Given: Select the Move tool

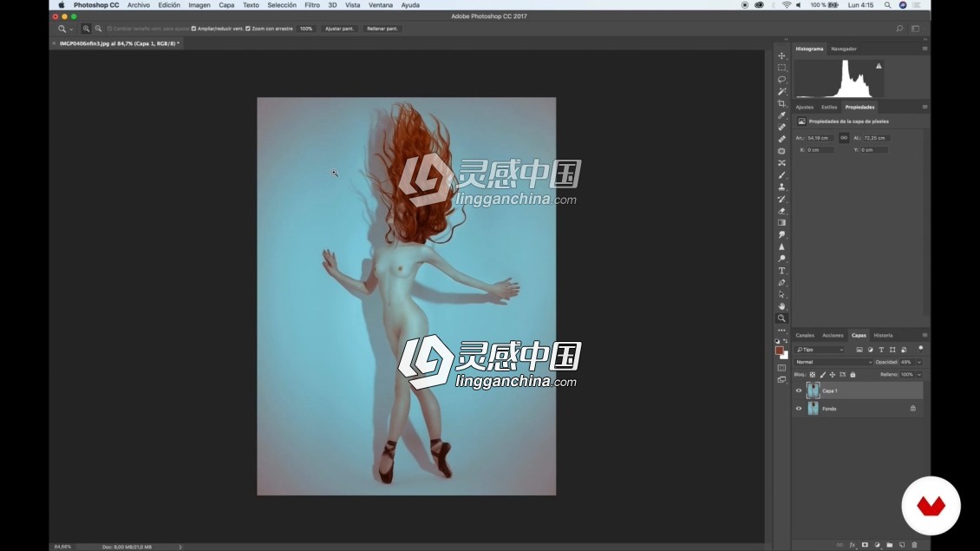Looking at the screenshot, I should (x=781, y=56).
